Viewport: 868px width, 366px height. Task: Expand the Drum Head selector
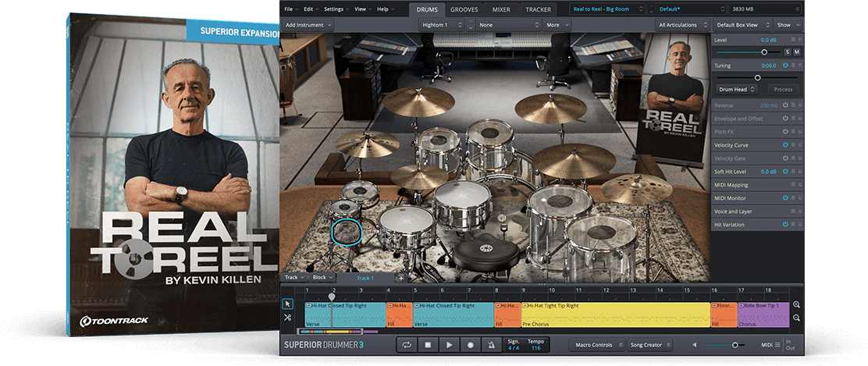(x=737, y=89)
